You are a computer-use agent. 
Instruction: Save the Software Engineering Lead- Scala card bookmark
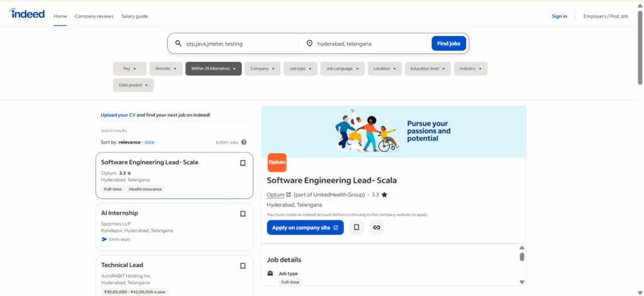pos(243,163)
